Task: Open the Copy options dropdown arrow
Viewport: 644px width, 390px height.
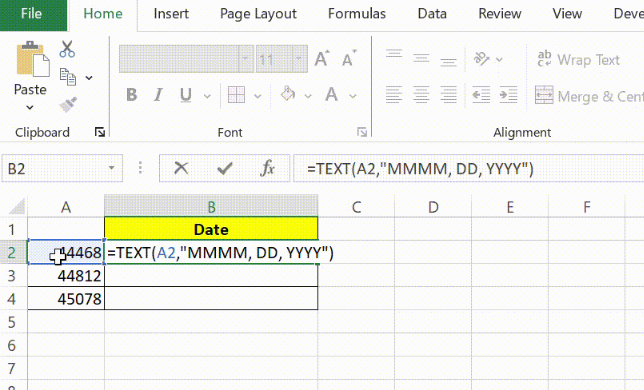Action: click(89, 78)
